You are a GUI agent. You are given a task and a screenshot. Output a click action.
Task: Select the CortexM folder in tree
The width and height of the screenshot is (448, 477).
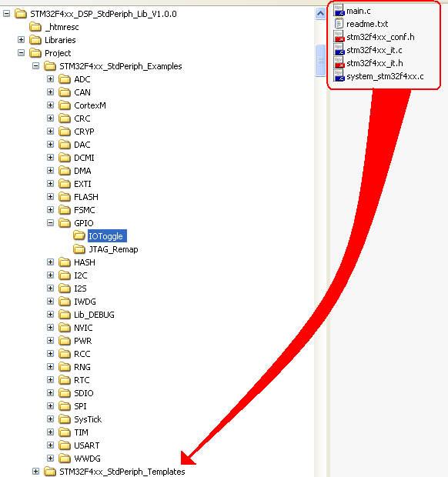point(90,105)
